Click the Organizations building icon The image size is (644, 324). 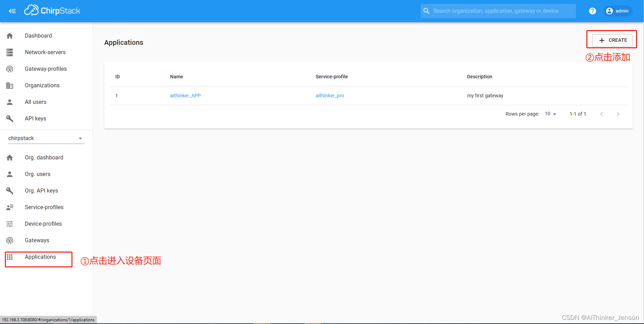click(x=9, y=85)
